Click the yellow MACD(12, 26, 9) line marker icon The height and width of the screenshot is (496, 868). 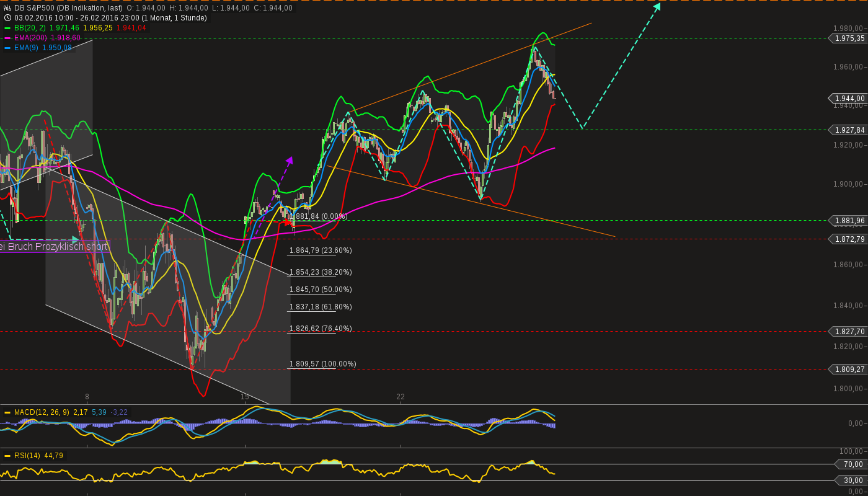7,410
